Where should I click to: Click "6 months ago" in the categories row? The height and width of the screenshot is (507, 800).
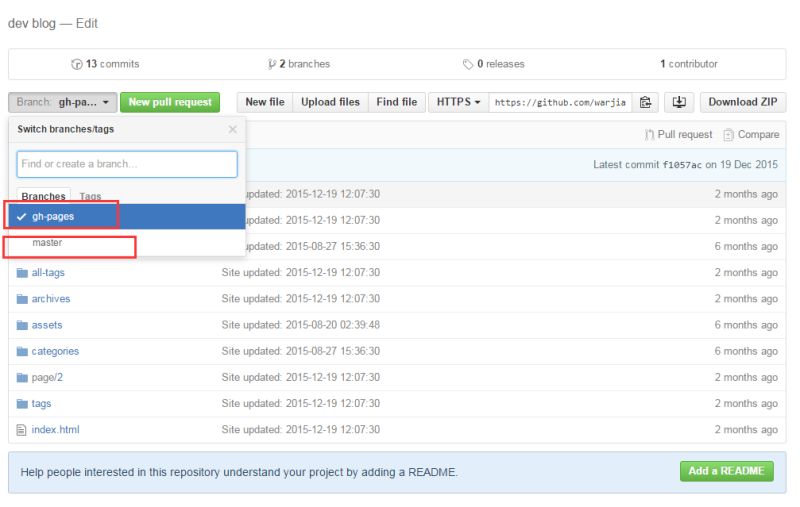click(746, 351)
